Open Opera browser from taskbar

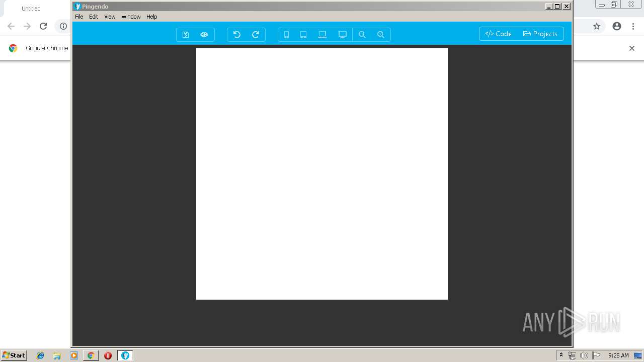[108, 355]
